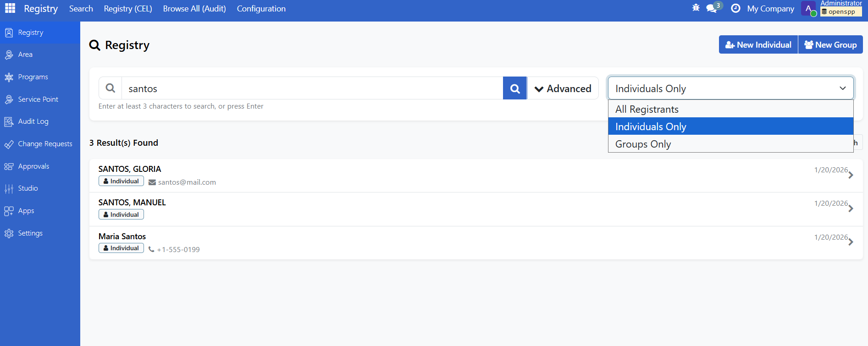Open the SANTOS, GLORIA row chevron
Screen dimensions: 868x346
point(851,175)
